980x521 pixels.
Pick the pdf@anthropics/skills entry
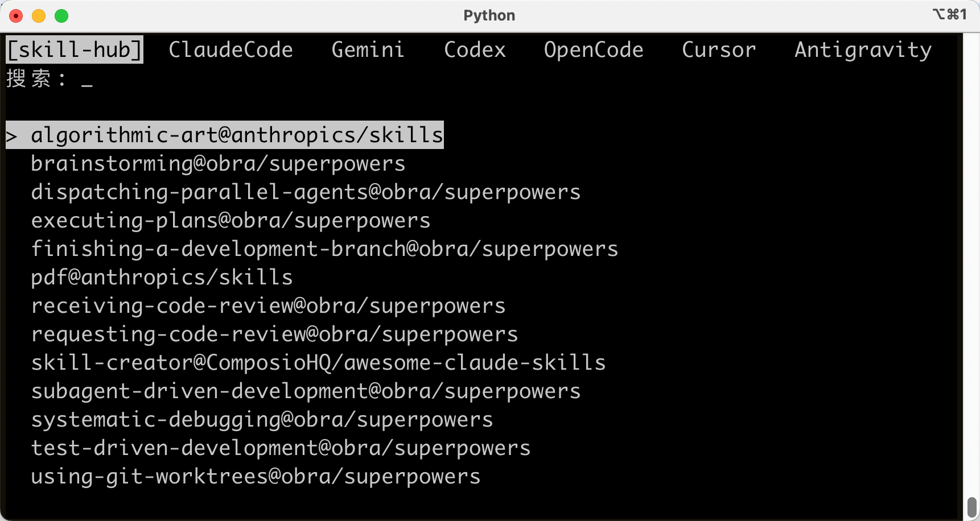tap(162, 278)
